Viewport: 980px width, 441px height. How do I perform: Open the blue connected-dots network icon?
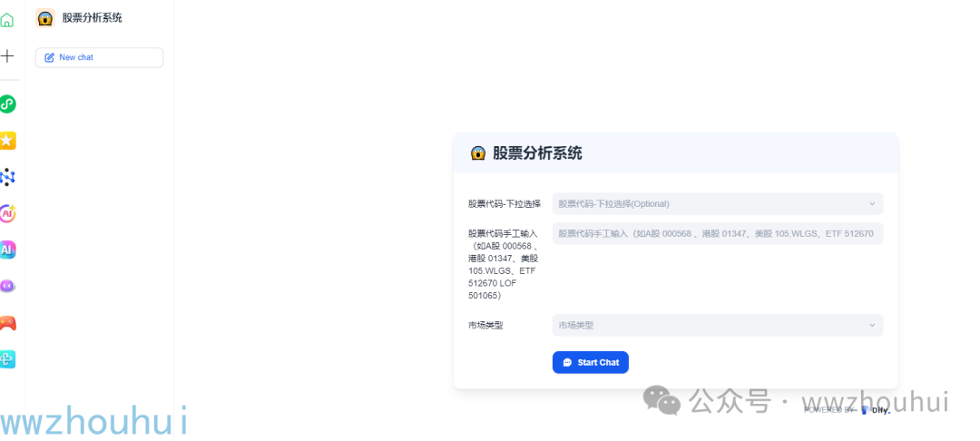[7, 177]
